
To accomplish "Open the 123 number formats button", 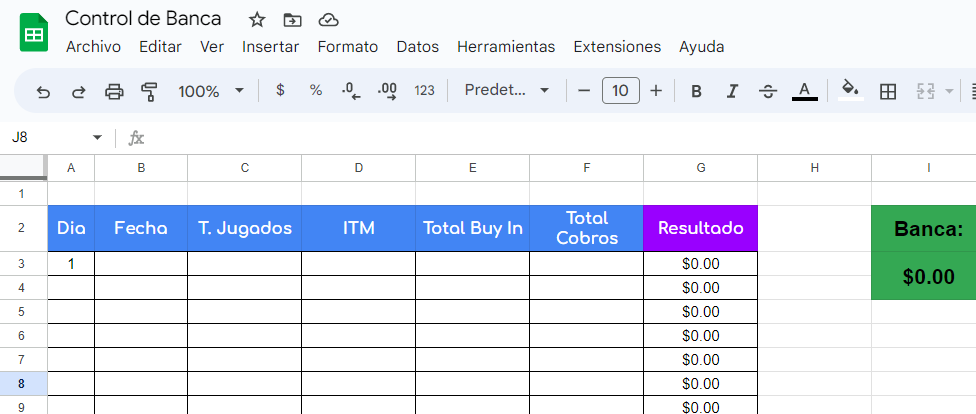I will (x=424, y=91).
